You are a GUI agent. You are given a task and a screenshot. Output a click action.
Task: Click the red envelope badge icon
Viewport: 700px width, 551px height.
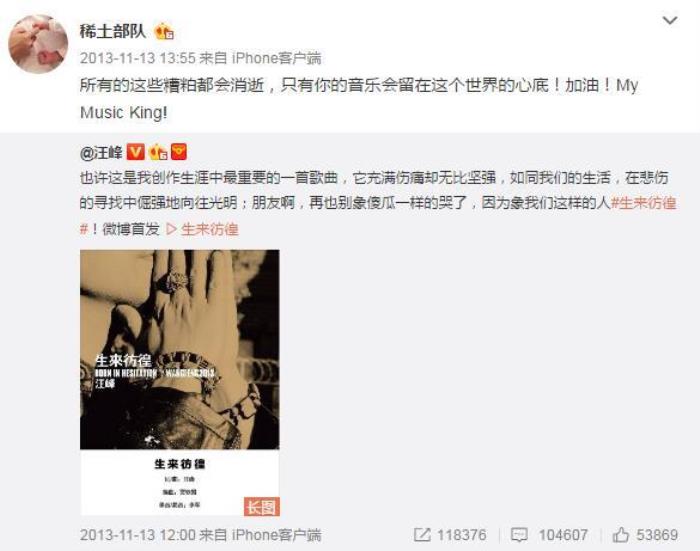(179, 152)
